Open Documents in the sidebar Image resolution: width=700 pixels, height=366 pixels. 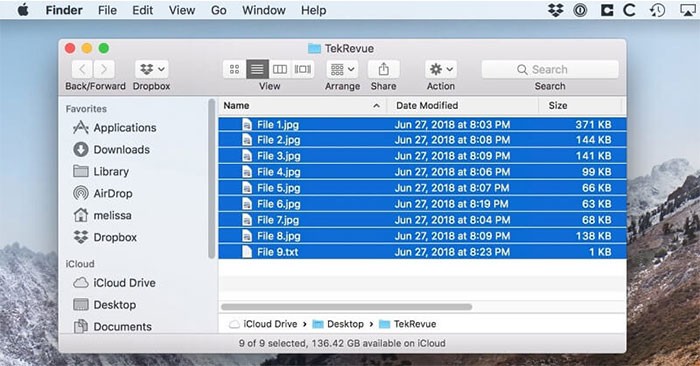[x=112, y=326]
